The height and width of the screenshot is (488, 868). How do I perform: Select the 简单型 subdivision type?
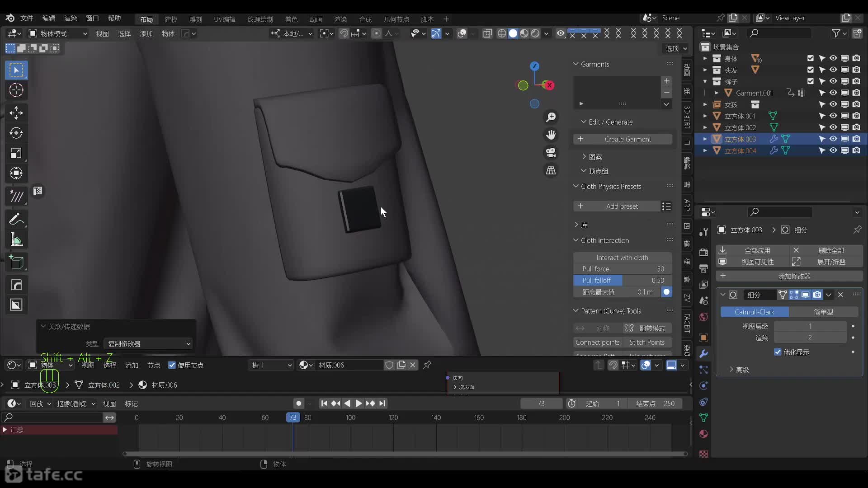(823, 312)
